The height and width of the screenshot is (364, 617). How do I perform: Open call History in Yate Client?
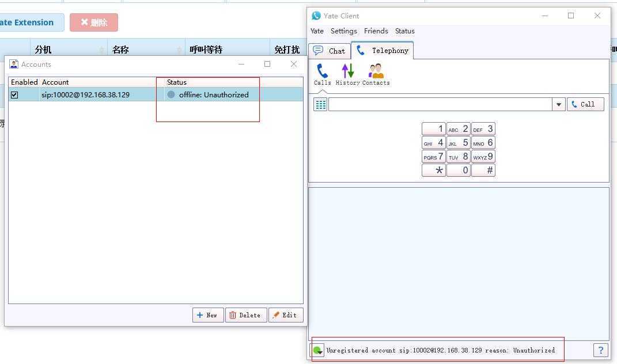click(347, 74)
